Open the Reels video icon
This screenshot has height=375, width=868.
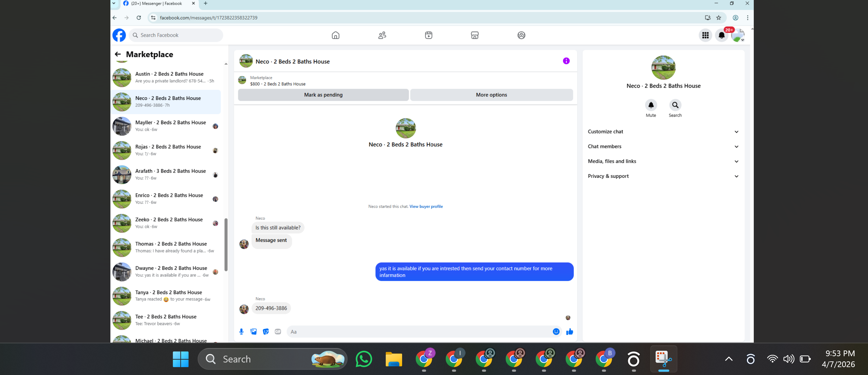[429, 35]
